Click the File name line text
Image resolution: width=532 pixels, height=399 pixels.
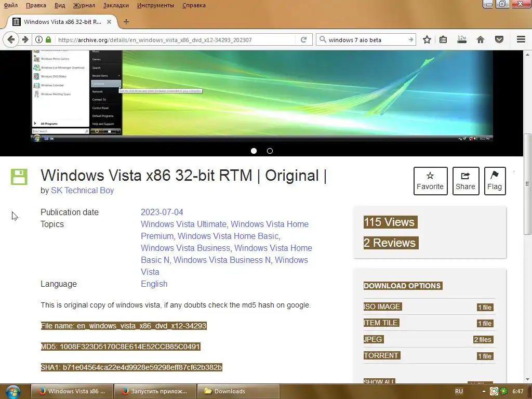click(x=124, y=326)
